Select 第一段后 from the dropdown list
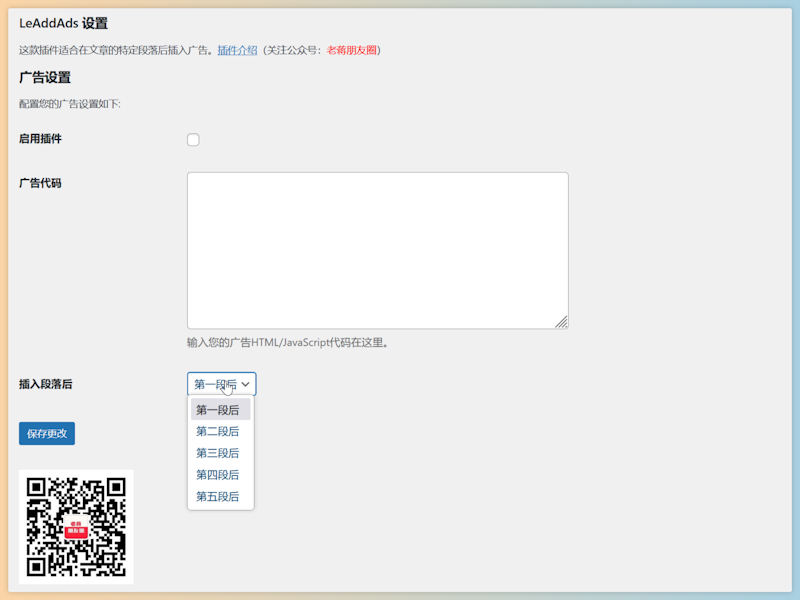Screen dimensions: 800x600 tap(218, 410)
